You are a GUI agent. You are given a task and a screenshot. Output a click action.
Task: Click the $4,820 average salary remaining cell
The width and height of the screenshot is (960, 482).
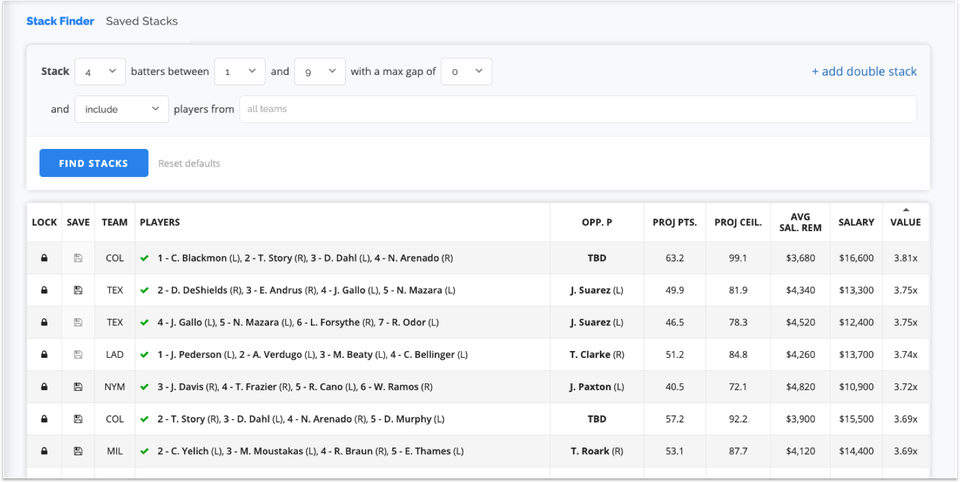tap(800, 387)
